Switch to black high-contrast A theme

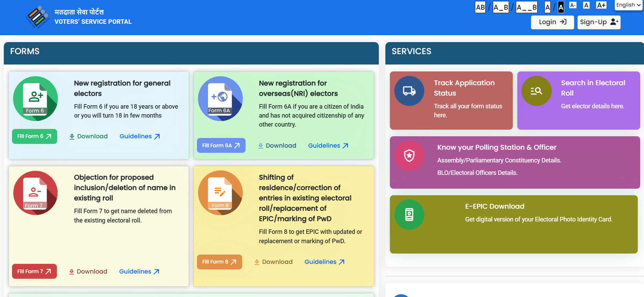[x=561, y=7]
